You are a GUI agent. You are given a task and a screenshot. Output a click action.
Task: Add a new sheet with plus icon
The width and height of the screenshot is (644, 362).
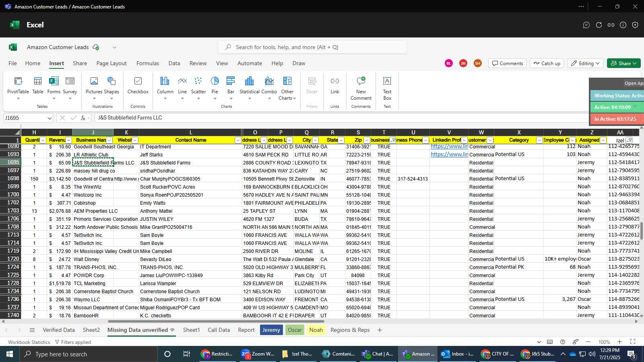click(380, 330)
